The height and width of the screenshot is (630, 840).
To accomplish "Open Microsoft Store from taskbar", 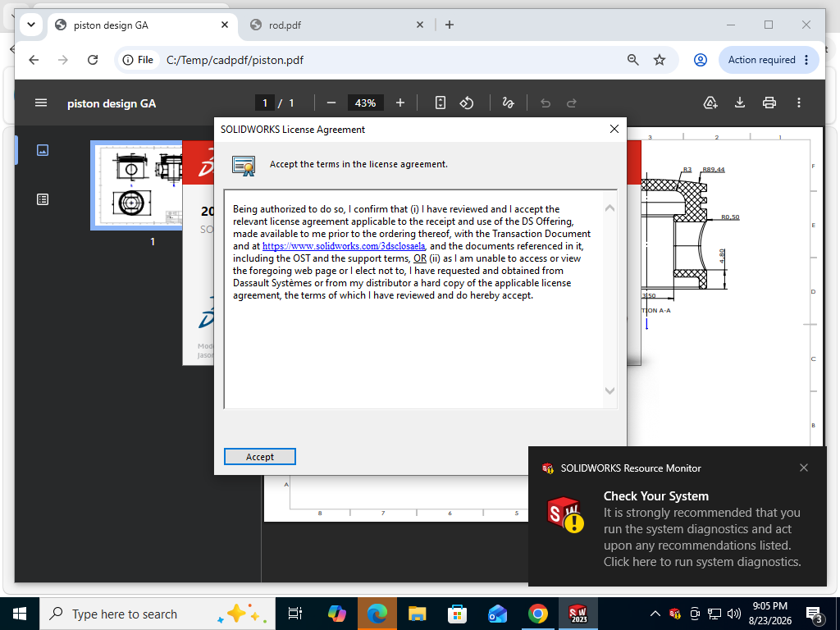I will pyautogui.click(x=457, y=614).
